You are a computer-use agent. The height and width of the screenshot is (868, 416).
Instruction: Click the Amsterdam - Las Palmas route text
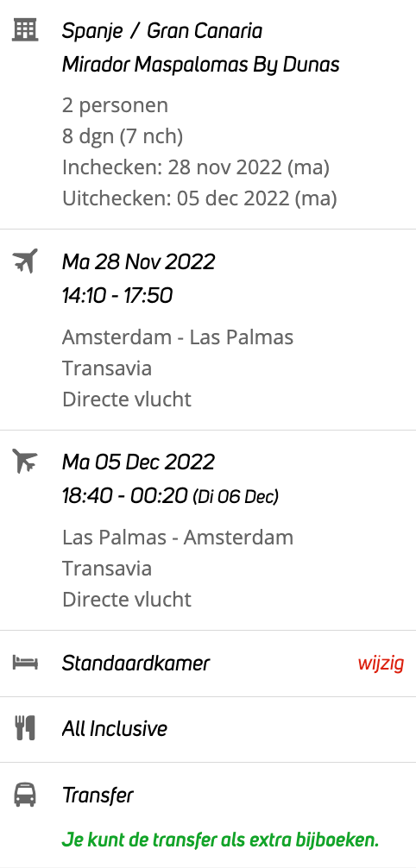point(178,337)
